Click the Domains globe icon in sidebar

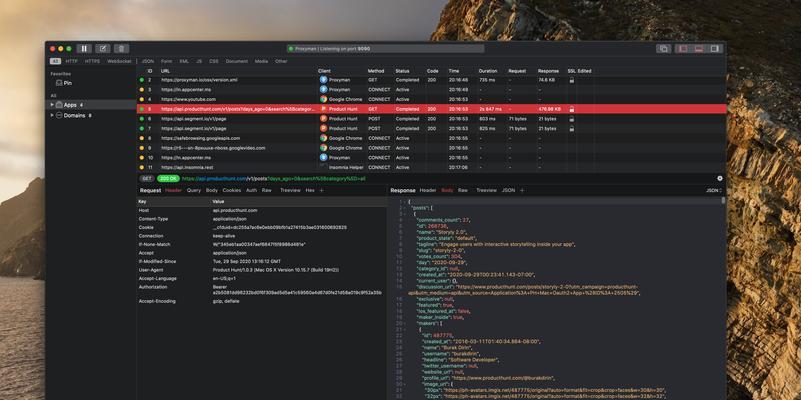click(59, 115)
